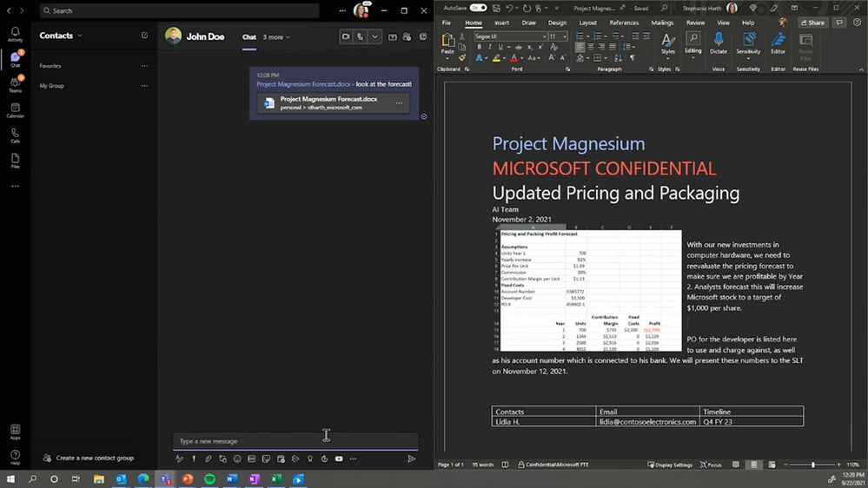Viewport: 868px width, 488px height.
Task: Expand the '3 more' tabs dropdown
Action: point(276,37)
